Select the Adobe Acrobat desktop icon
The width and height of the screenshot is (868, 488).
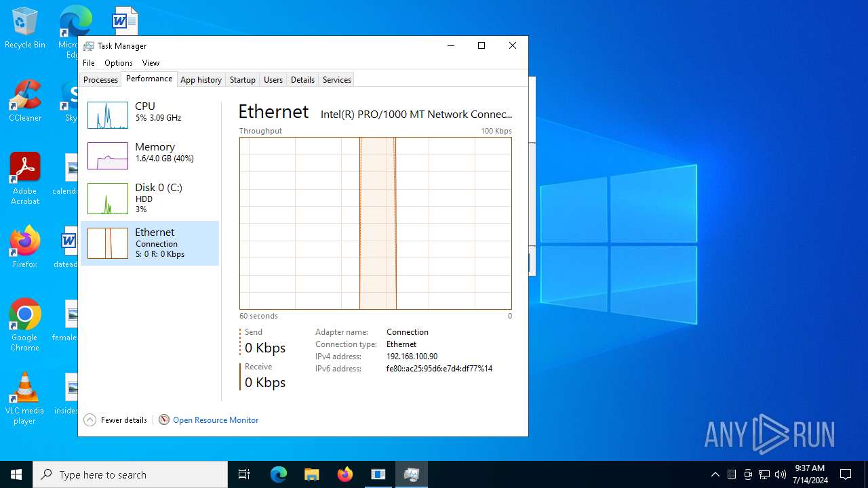pos(25,179)
